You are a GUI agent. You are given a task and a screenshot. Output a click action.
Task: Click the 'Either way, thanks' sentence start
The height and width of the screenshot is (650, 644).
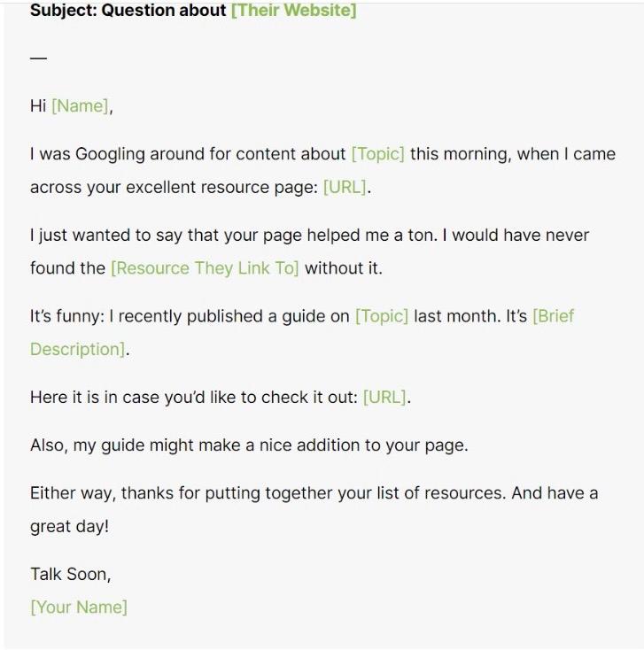point(102,493)
